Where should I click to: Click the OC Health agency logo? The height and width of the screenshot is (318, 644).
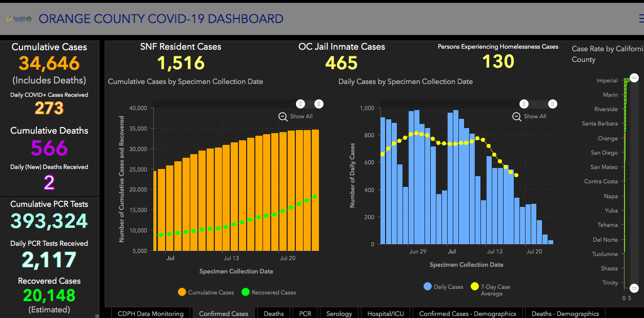19,19
